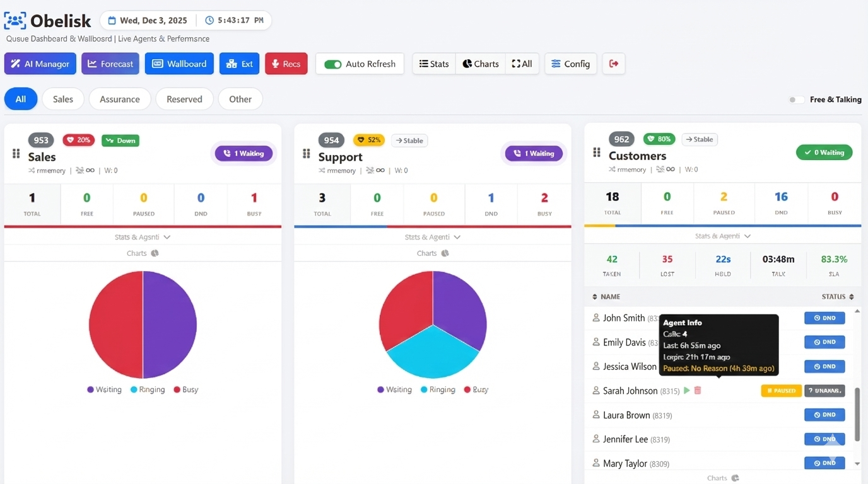Viewport: 868px width, 484px height.
Task: Open the Config settings
Action: pos(570,63)
